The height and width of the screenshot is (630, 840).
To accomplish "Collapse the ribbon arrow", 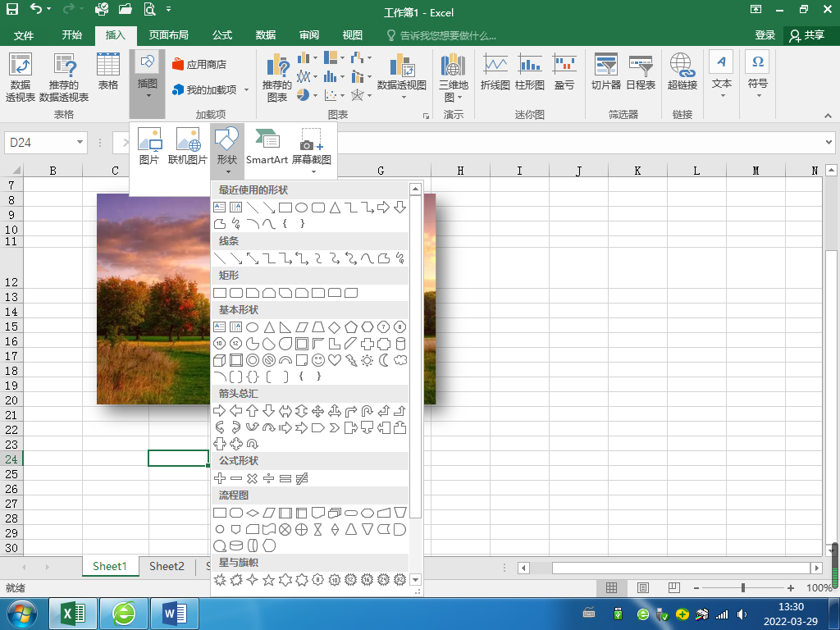I will (828, 115).
